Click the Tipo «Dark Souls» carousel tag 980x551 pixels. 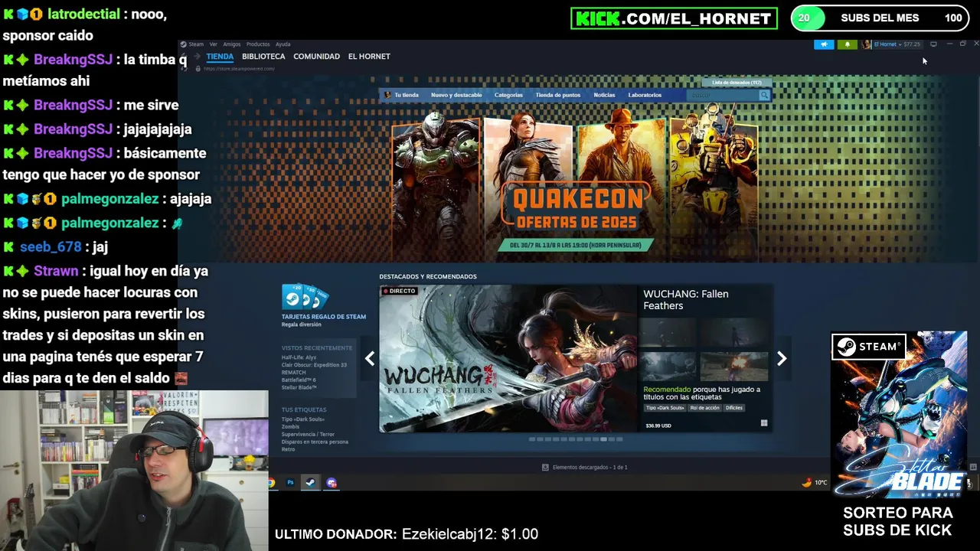665,408
